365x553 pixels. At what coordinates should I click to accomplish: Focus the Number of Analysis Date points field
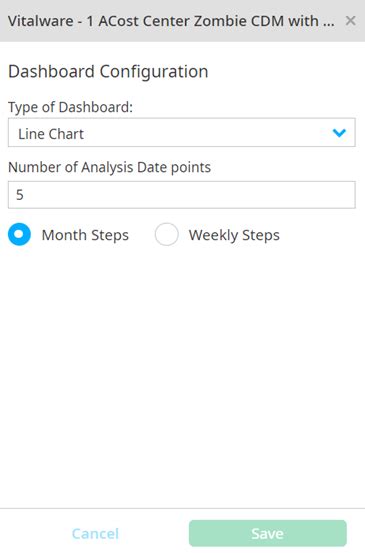tap(182, 195)
